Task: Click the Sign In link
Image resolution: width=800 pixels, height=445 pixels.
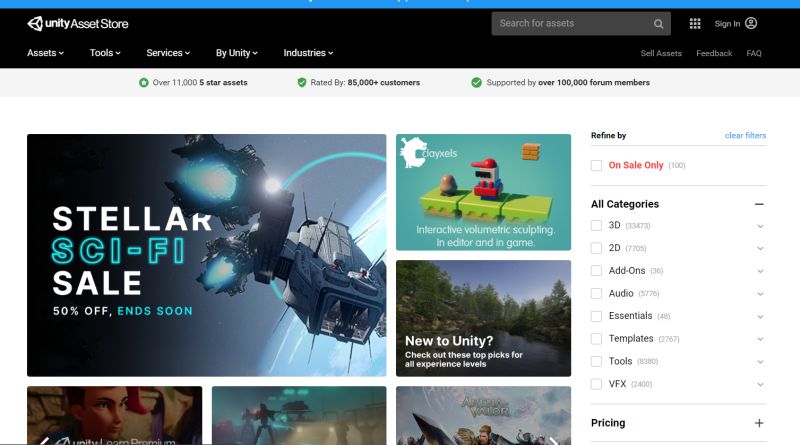Action: tap(727, 23)
